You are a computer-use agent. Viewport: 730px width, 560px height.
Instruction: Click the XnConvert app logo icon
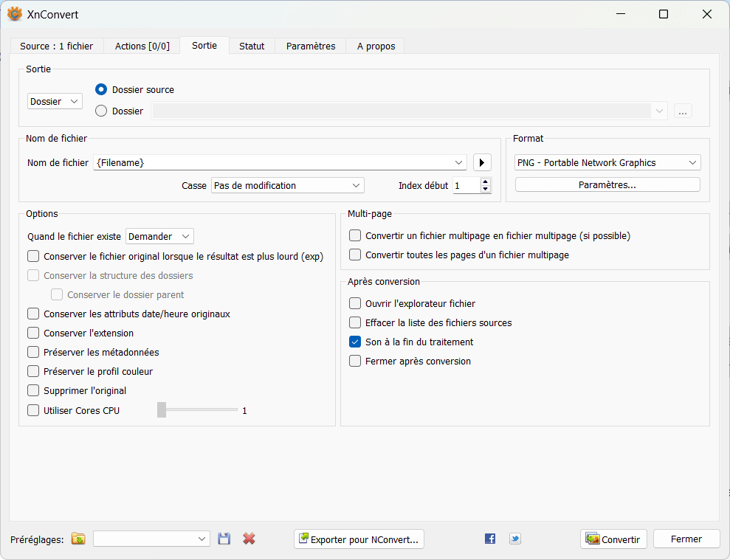[15, 14]
